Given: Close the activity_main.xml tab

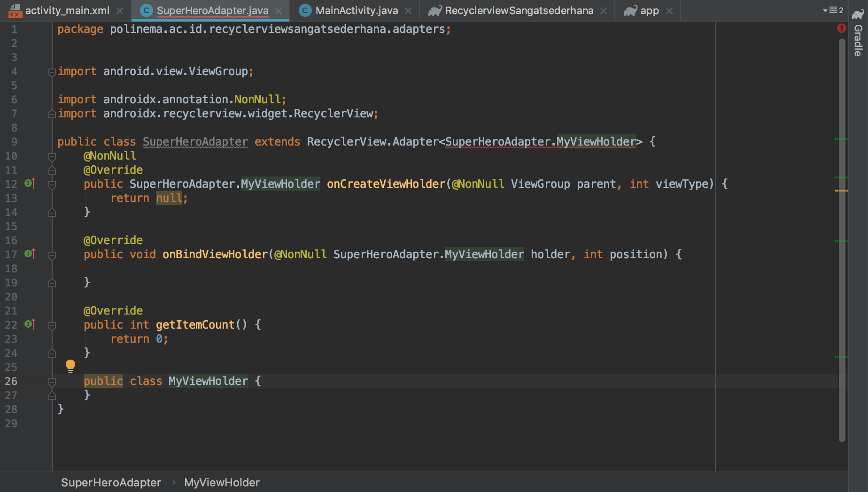Looking at the screenshot, I should pos(120,11).
